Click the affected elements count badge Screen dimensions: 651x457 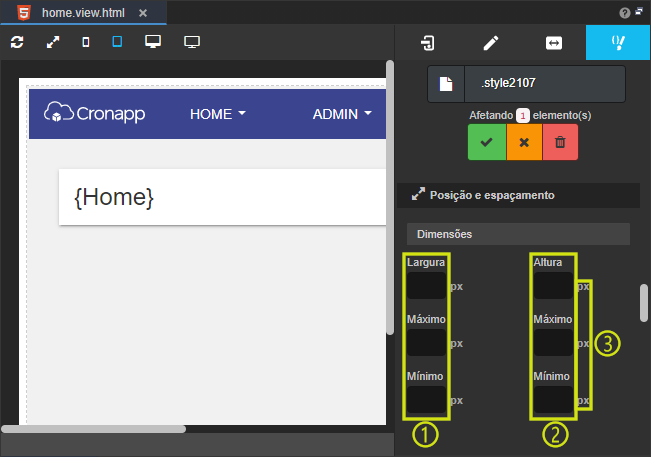523,115
